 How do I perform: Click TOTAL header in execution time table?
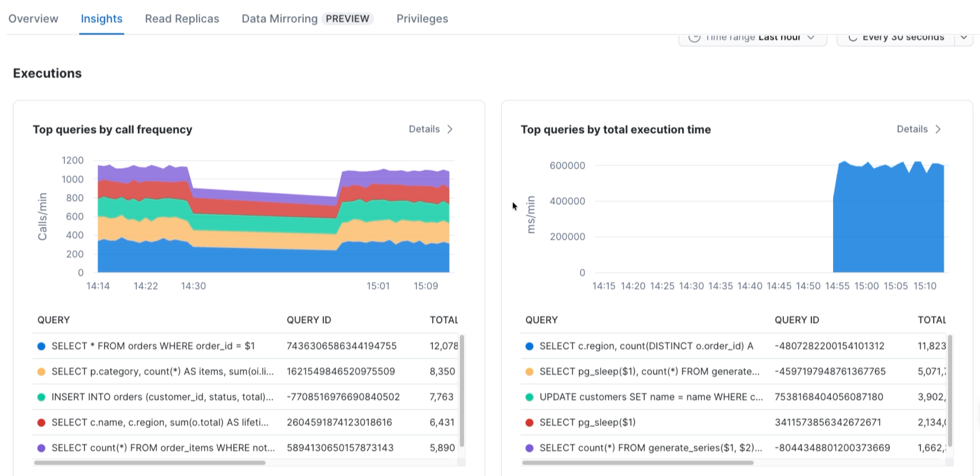click(x=932, y=320)
